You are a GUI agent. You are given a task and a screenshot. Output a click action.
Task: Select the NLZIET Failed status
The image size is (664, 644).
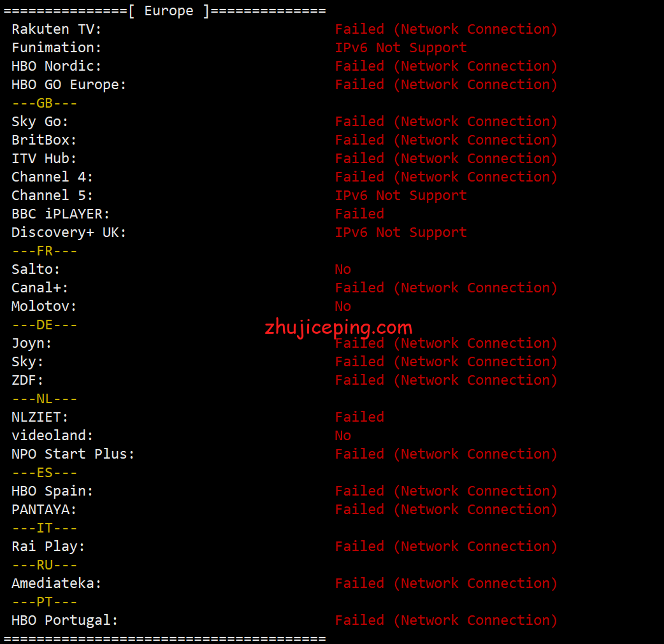(x=359, y=417)
